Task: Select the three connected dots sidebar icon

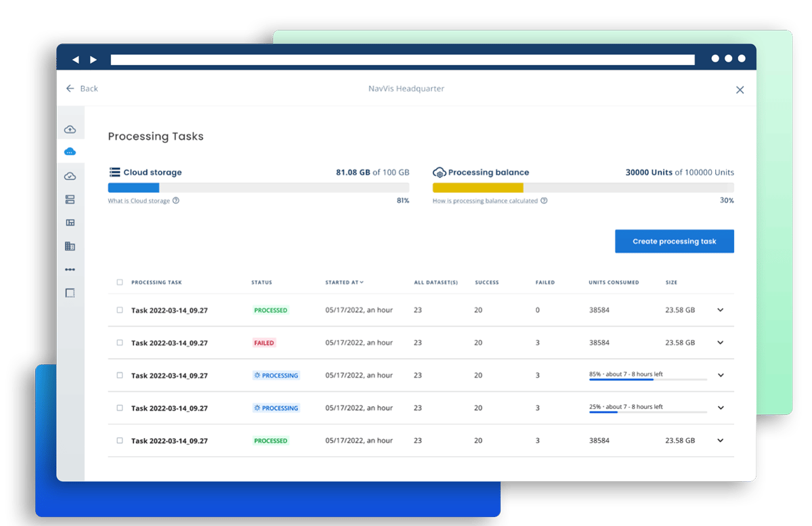Action: click(70, 269)
